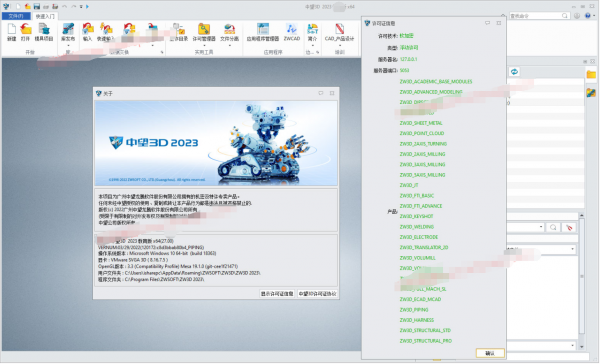Click ZW3D_POINT_CLOUD license entry
The width and height of the screenshot is (600, 364).
422,133
